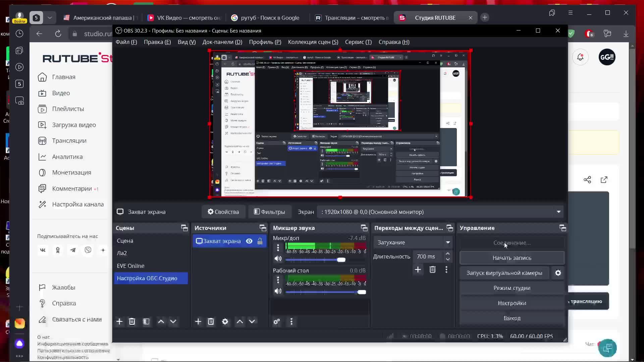Open browser downloads icon
This screenshot has width=644, height=362.
(x=626, y=34)
